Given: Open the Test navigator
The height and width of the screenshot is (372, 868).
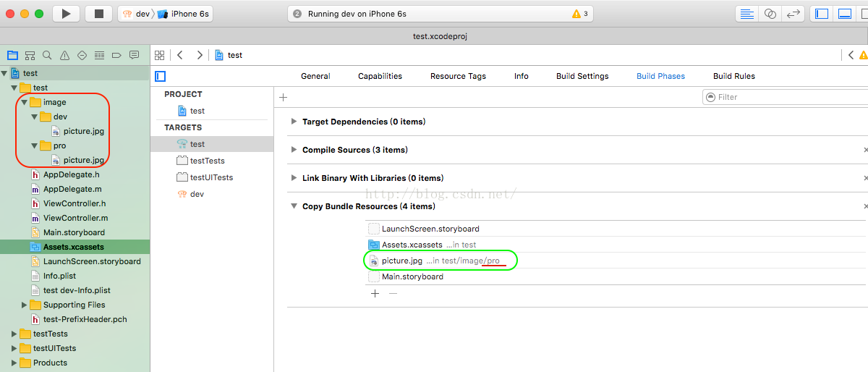Looking at the screenshot, I should click(82, 55).
